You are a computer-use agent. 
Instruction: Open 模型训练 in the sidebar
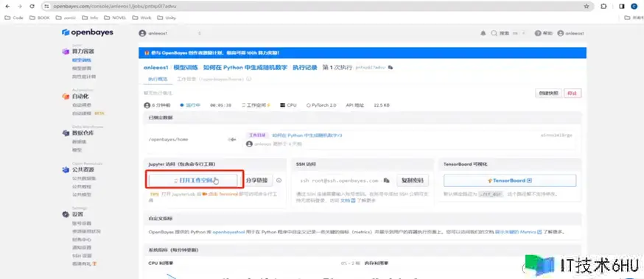coord(82,60)
